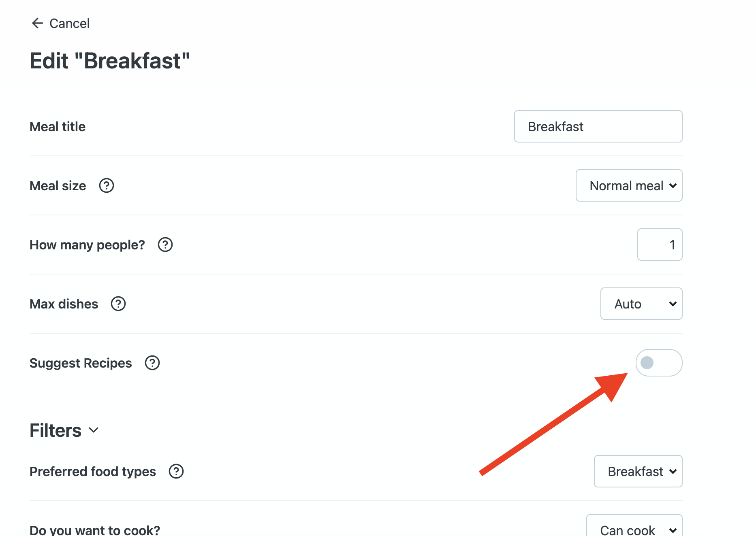Click the Cancel link text
This screenshot has width=756, height=536.
pos(69,23)
